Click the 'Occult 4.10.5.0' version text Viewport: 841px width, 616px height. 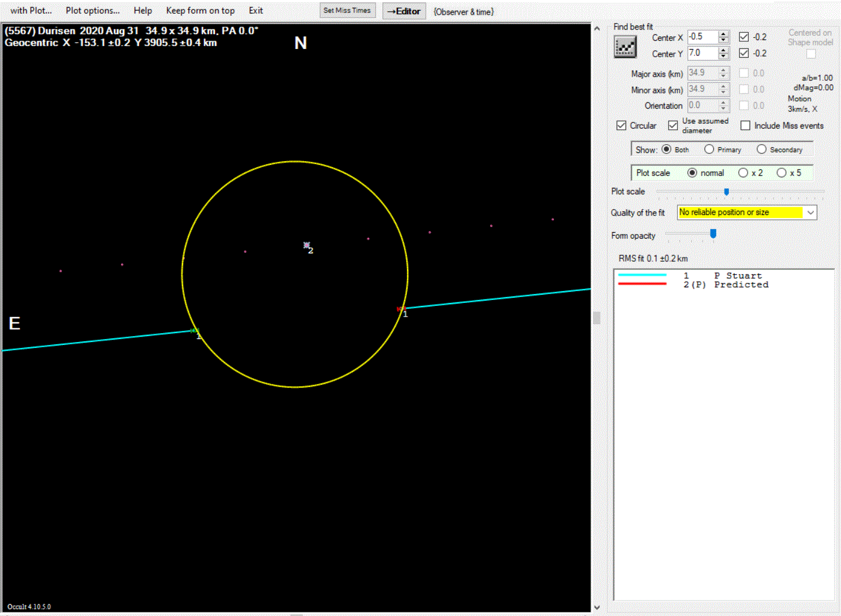pyautogui.click(x=29, y=607)
